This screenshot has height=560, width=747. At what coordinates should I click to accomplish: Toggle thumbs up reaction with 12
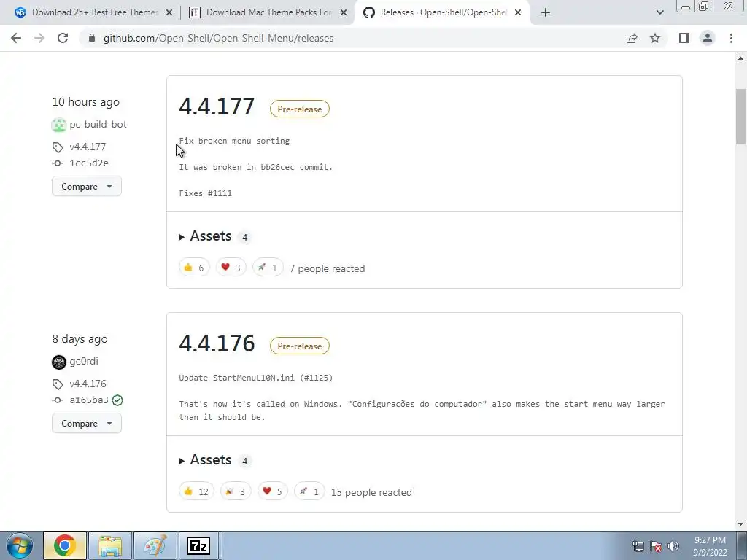196,491
